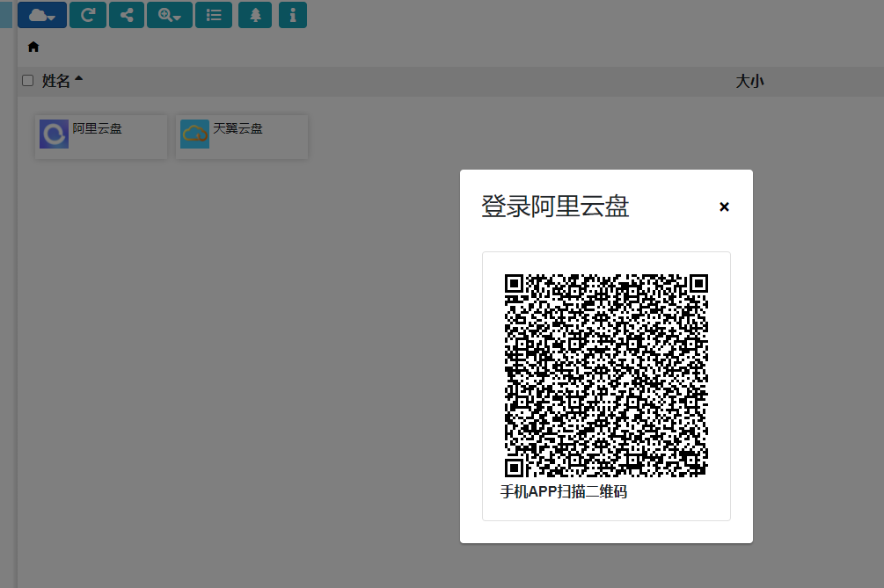Click the login QR code image

pyautogui.click(x=606, y=375)
